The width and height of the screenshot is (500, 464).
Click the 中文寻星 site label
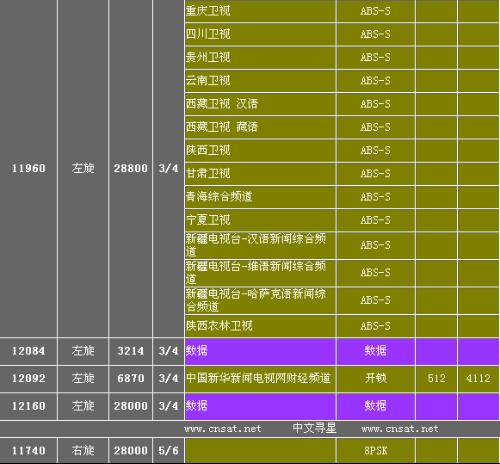(314, 428)
